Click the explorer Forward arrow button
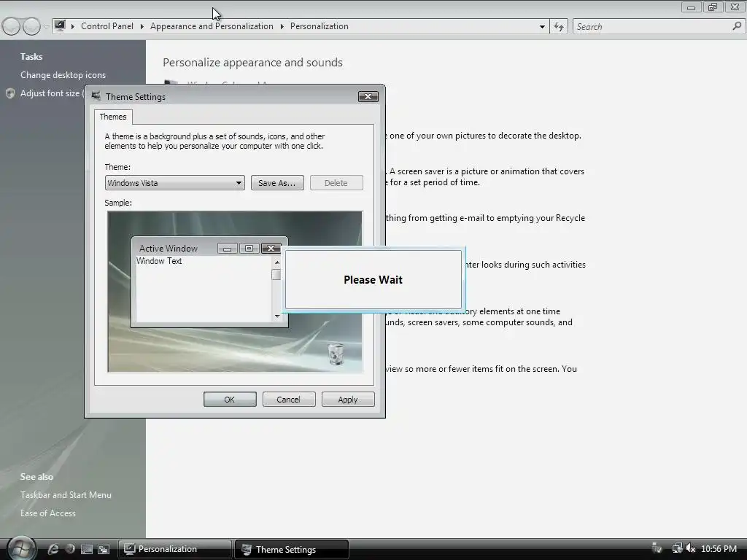 [31, 26]
